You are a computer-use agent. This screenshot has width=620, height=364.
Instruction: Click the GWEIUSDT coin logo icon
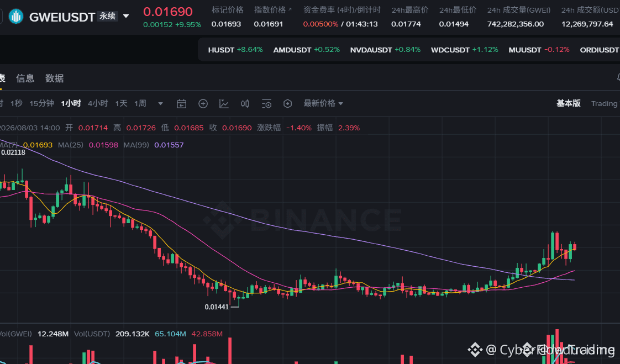click(x=16, y=17)
